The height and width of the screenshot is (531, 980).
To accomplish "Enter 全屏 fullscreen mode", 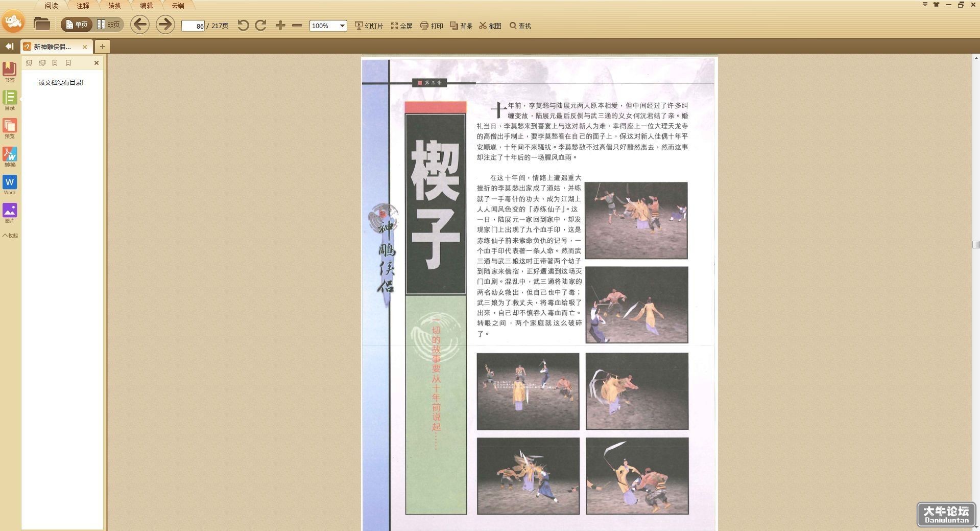I will click(x=402, y=26).
